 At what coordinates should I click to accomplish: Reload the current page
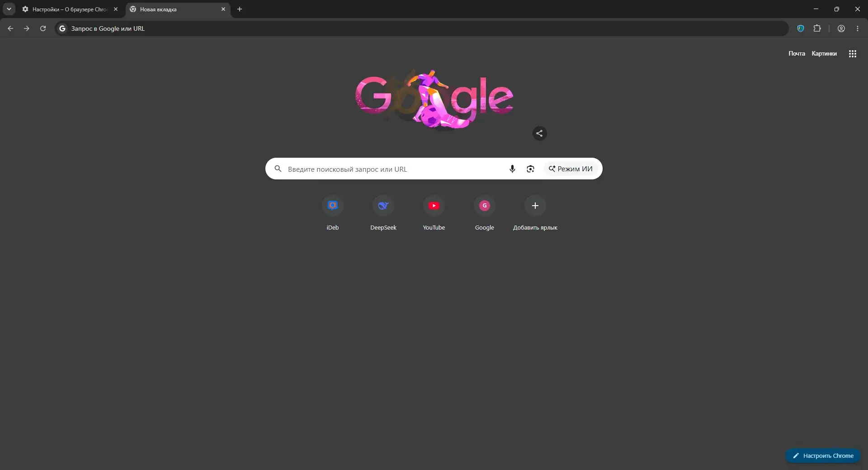(43, 28)
